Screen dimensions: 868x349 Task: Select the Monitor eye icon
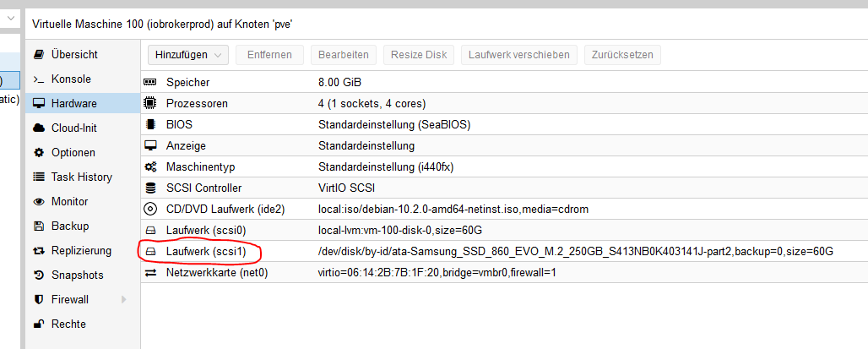coord(39,202)
